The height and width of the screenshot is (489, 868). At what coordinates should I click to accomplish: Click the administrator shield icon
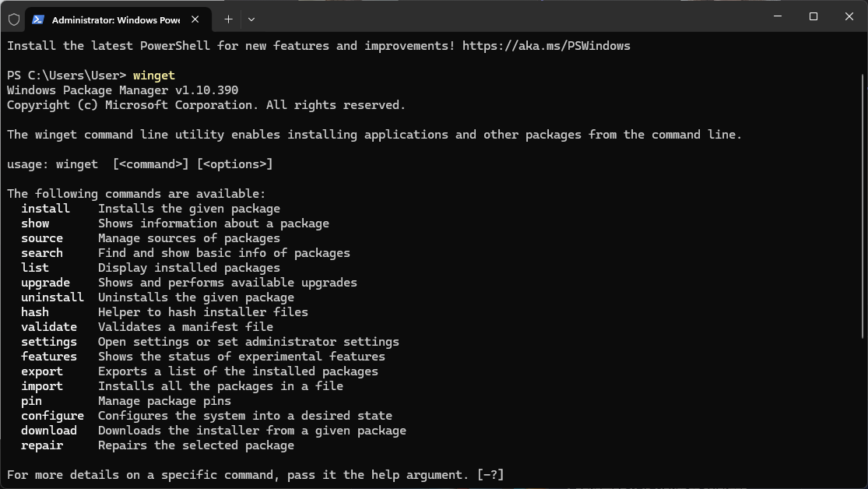[x=14, y=20]
